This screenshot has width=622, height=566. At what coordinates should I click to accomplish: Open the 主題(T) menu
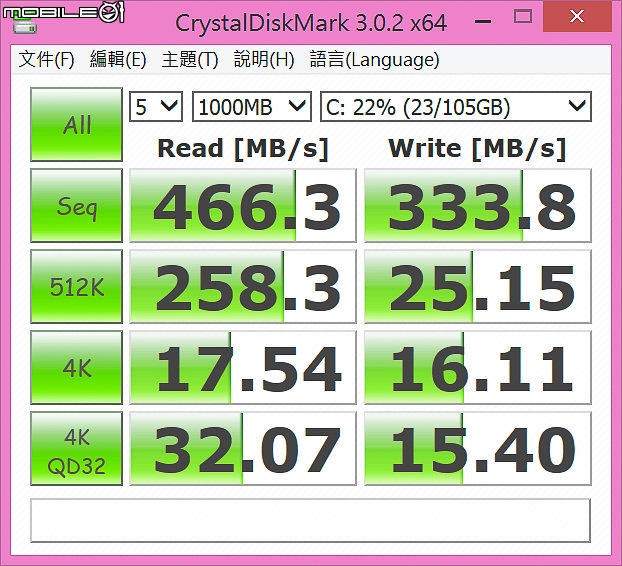pyautogui.click(x=190, y=59)
